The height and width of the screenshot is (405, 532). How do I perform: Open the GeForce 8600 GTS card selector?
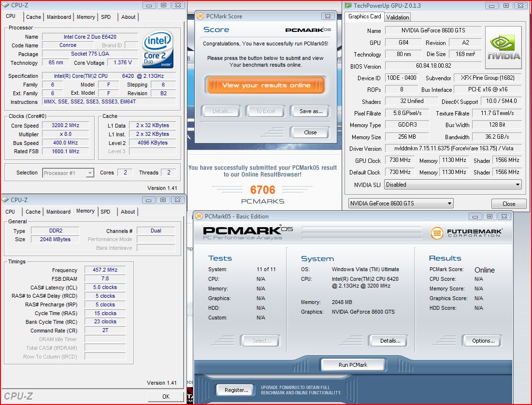click(x=401, y=203)
